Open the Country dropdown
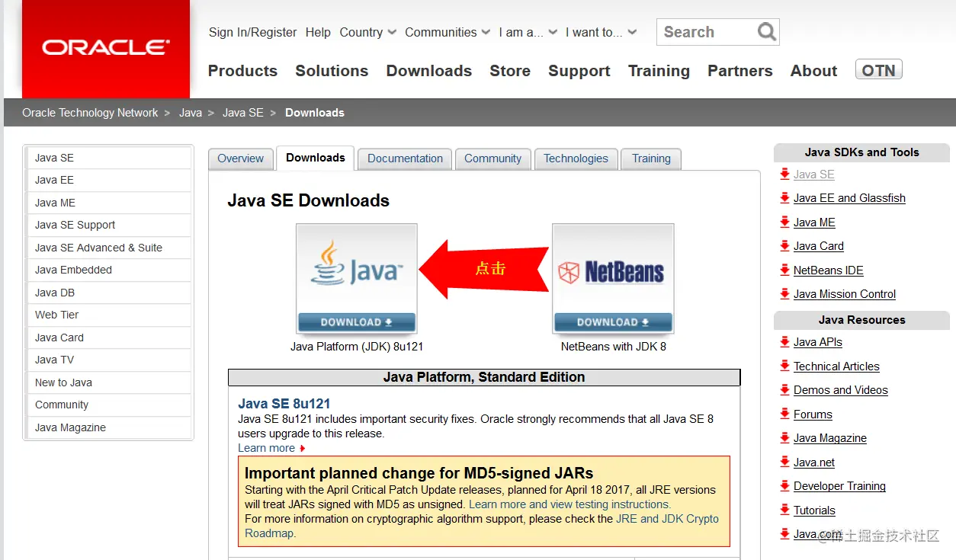 click(x=368, y=32)
